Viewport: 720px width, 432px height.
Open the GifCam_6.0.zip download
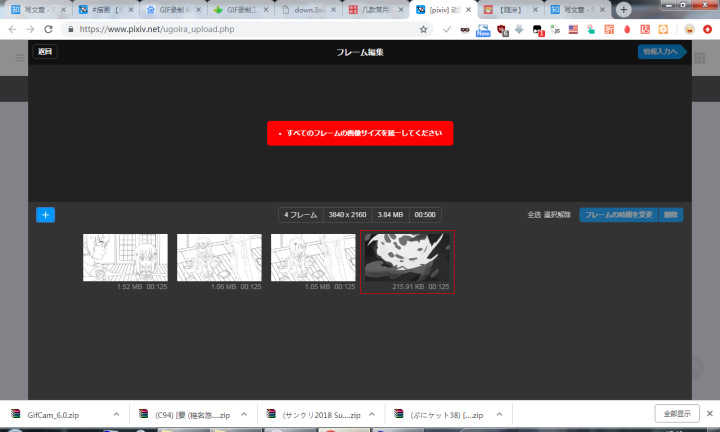point(53,415)
